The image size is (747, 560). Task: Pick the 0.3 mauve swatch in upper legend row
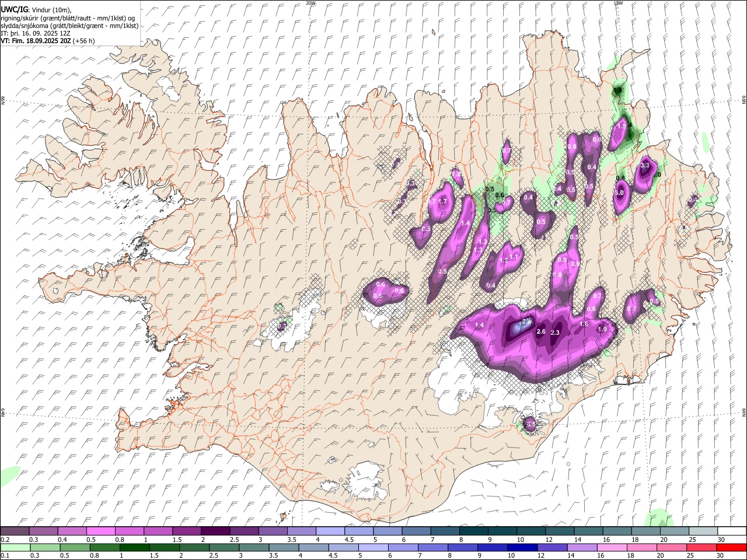[x=43, y=531]
